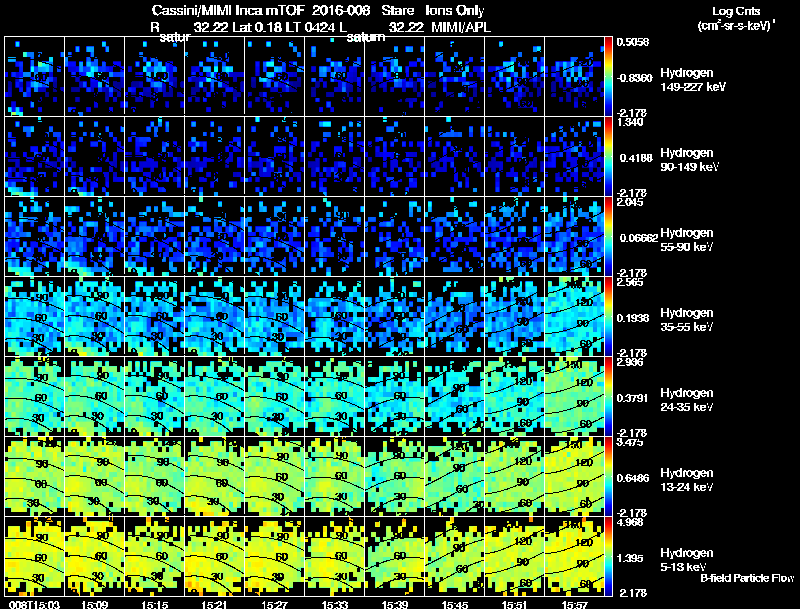The image size is (800, 609).
Task: Click the 15:21 time label
Action: click(214, 605)
